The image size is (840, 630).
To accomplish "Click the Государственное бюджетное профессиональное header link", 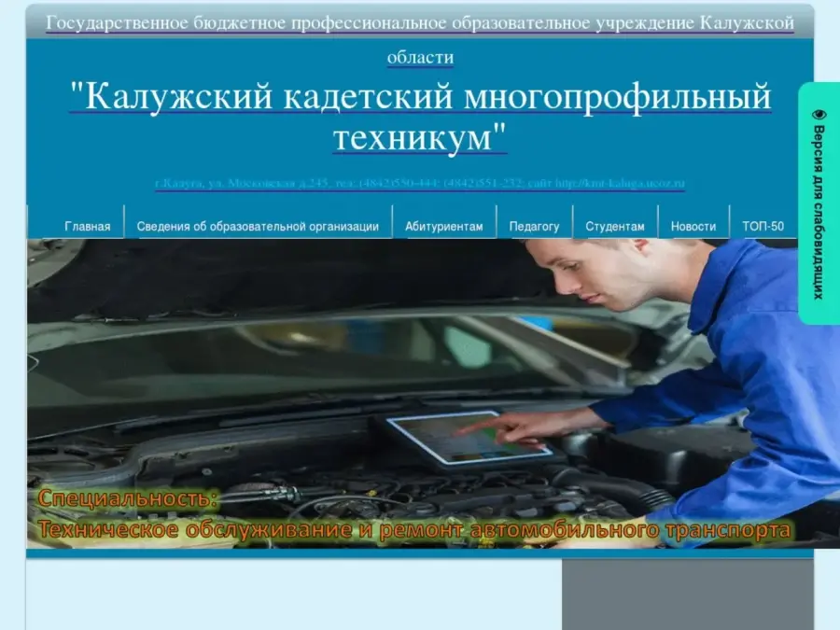I will tap(420, 23).
